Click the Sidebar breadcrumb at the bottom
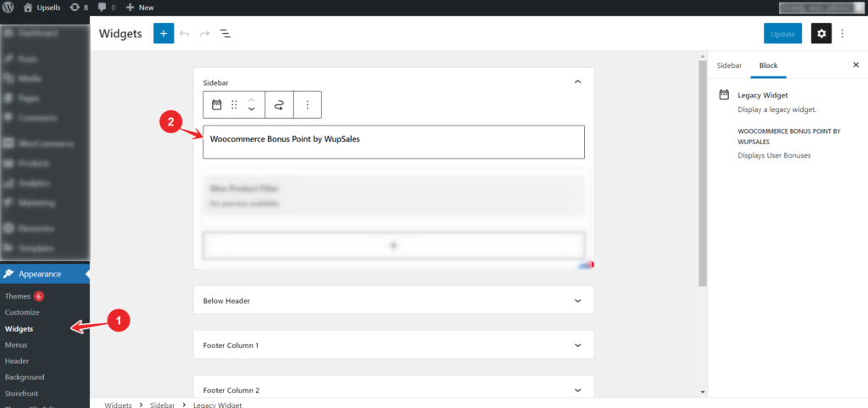Screen dimensions: 868x408 (x=162, y=405)
